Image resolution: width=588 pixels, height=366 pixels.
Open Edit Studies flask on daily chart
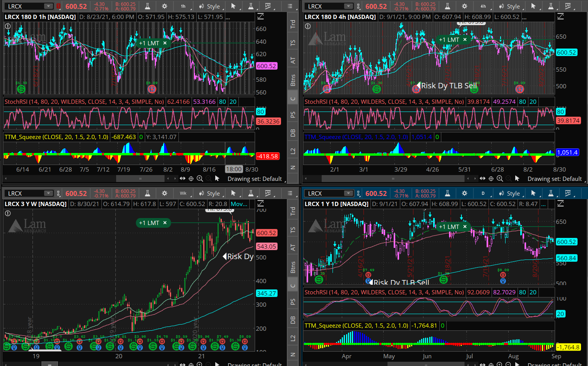tap(447, 193)
